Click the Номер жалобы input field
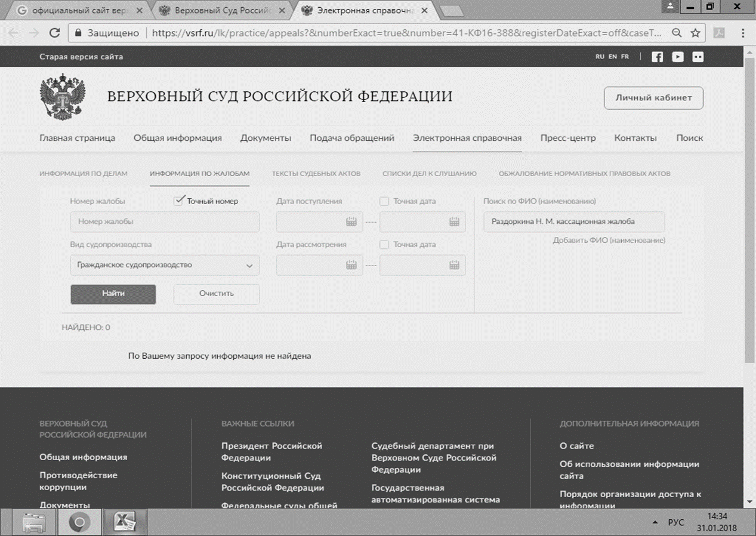The height and width of the screenshot is (536, 756). tap(165, 221)
